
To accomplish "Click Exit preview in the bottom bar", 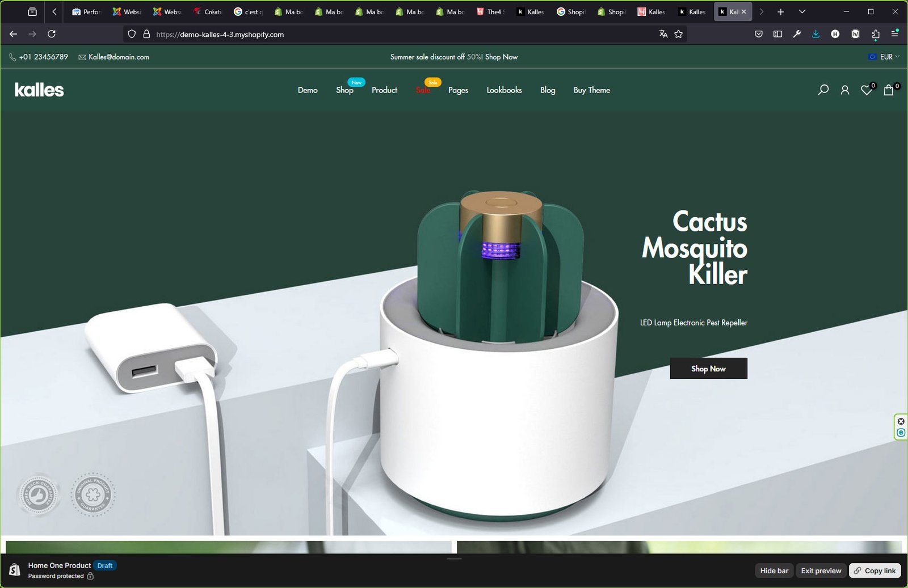I will (820, 570).
